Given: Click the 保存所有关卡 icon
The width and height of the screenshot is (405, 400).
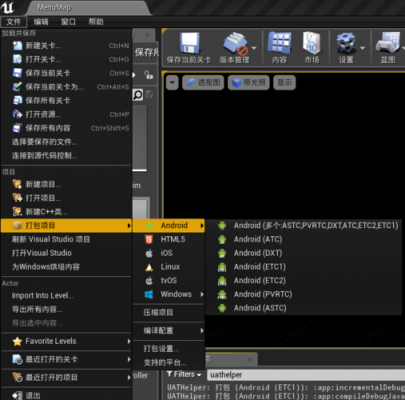Looking at the screenshot, I should pos(17,100).
